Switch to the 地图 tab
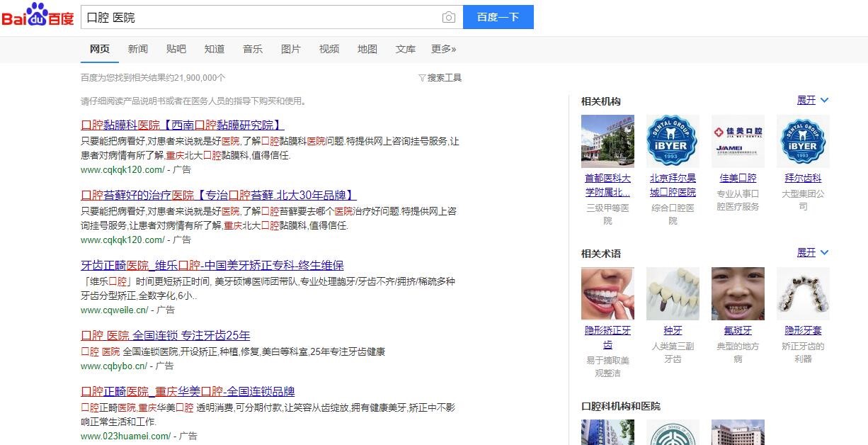This screenshot has height=445, width=868. coord(367,49)
